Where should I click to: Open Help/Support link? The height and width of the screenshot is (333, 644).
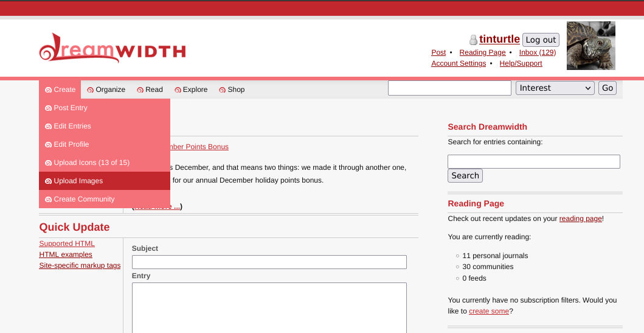(x=521, y=63)
